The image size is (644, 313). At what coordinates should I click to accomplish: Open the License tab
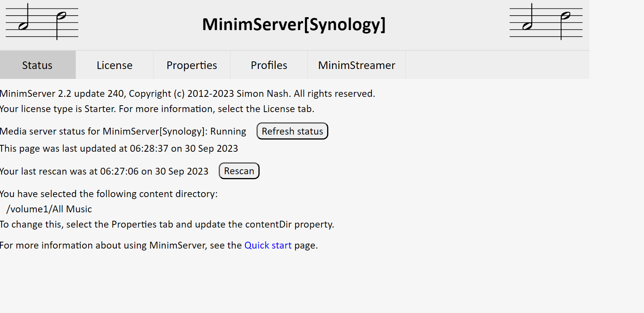(x=115, y=65)
